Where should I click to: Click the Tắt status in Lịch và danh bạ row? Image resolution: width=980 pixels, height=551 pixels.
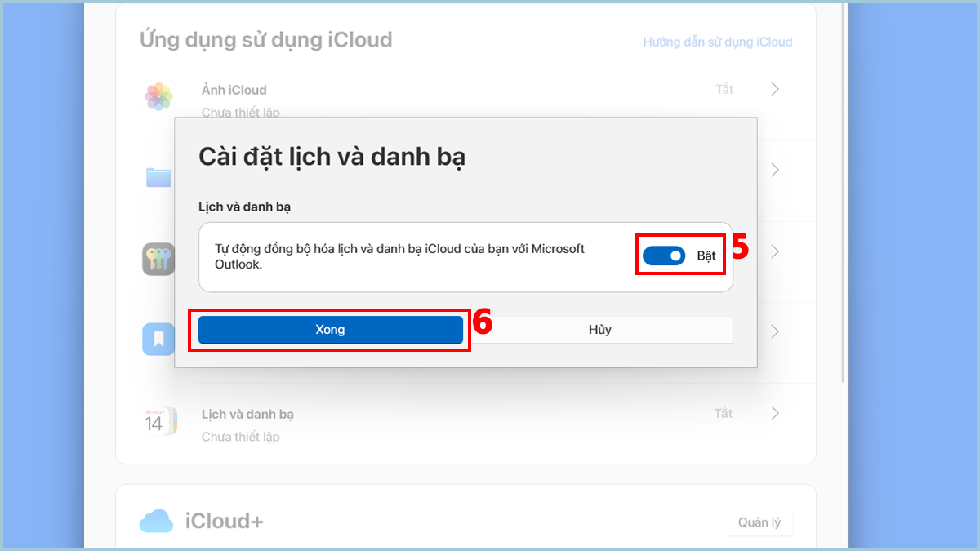point(724,414)
